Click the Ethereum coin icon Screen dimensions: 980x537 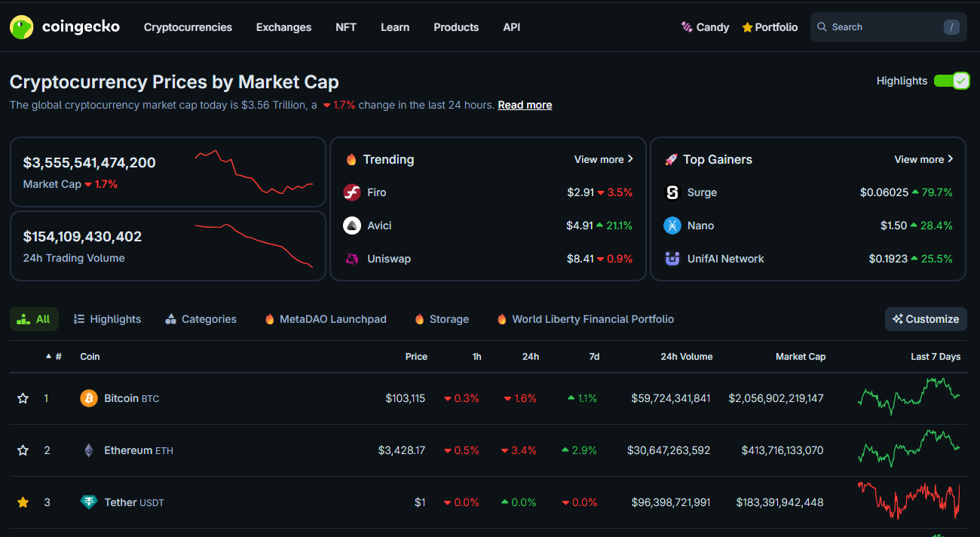coord(89,450)
